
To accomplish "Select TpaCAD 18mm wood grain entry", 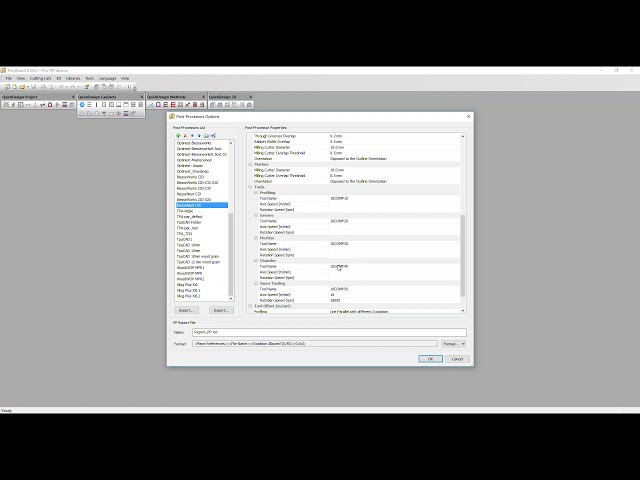I will [x=198, y=256].
